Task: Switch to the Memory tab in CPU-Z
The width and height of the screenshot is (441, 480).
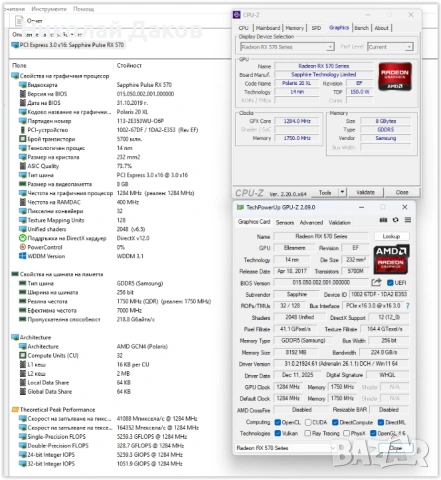Action: [295, 28]
